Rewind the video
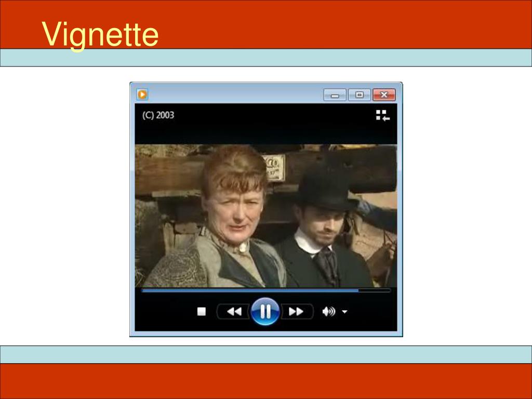Screen dimensions: 532x399 coord(234,312)
